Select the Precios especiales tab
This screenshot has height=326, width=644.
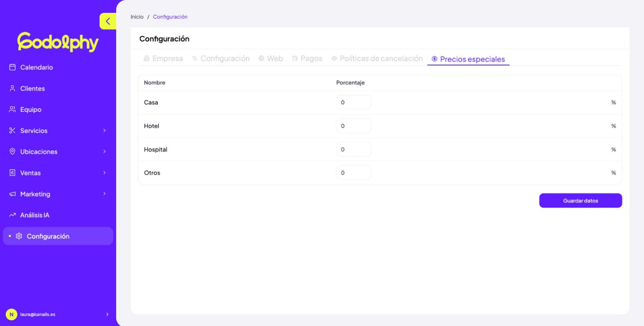468,59
